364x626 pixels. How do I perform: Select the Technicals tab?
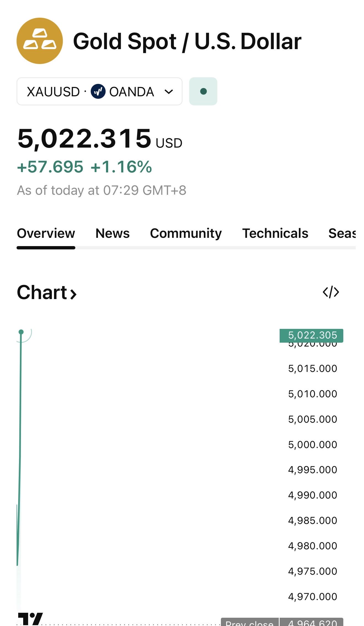[275, 233]
